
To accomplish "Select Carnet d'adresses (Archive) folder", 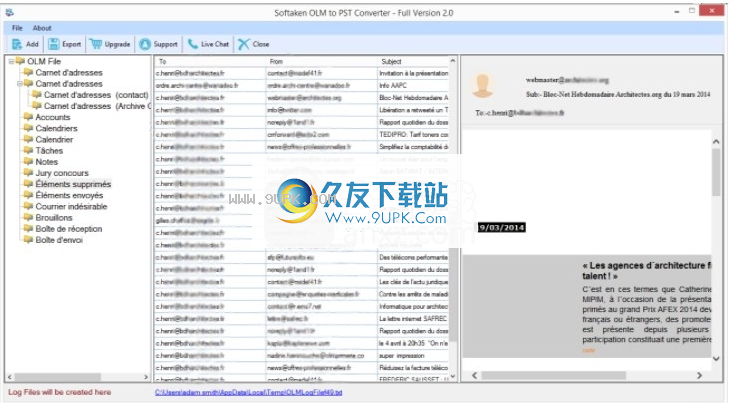I will [97, 106].
